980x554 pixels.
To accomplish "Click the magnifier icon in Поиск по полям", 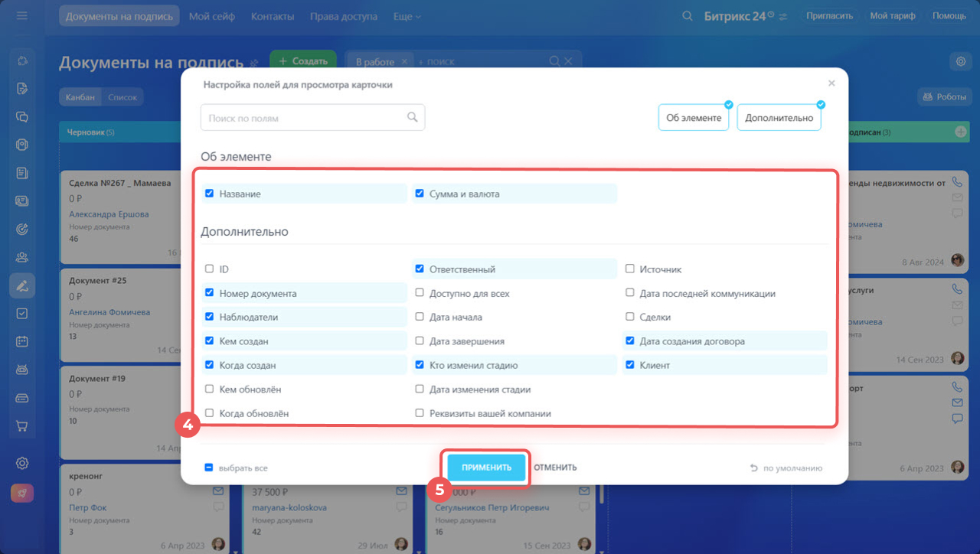I will pos(413,117).
